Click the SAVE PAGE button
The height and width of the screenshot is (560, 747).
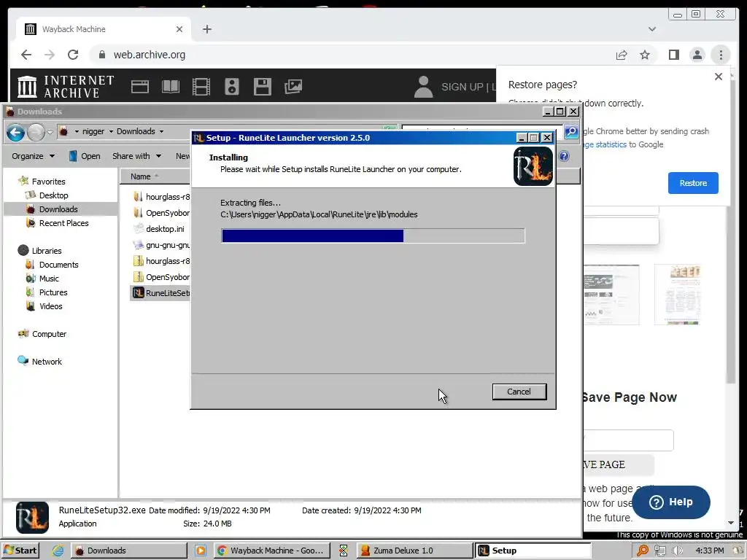pyautogui.click(x=618, y=464)
